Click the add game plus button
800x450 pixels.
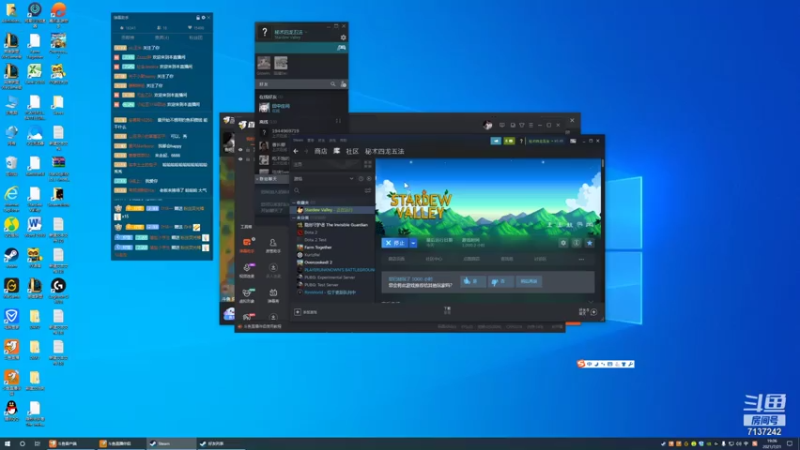pos(297,312)
